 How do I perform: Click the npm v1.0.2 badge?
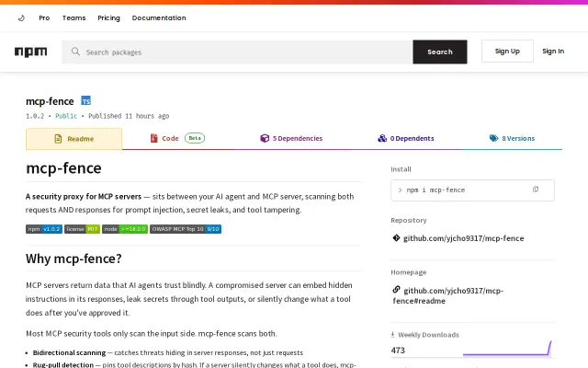44,229
